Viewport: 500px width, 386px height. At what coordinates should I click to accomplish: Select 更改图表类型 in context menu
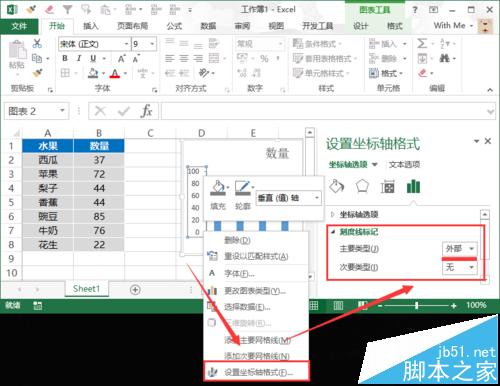coord(256,291)
